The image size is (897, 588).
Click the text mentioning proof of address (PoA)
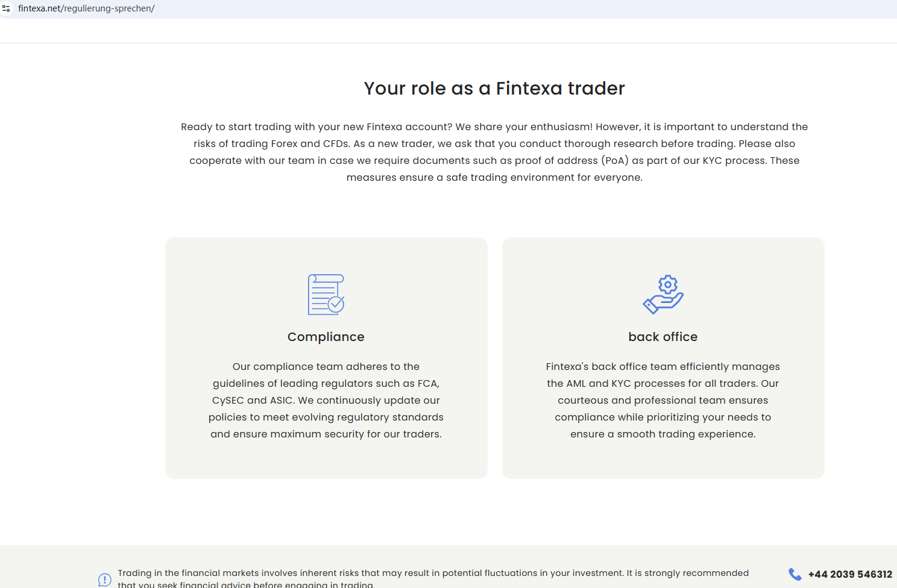494,160
